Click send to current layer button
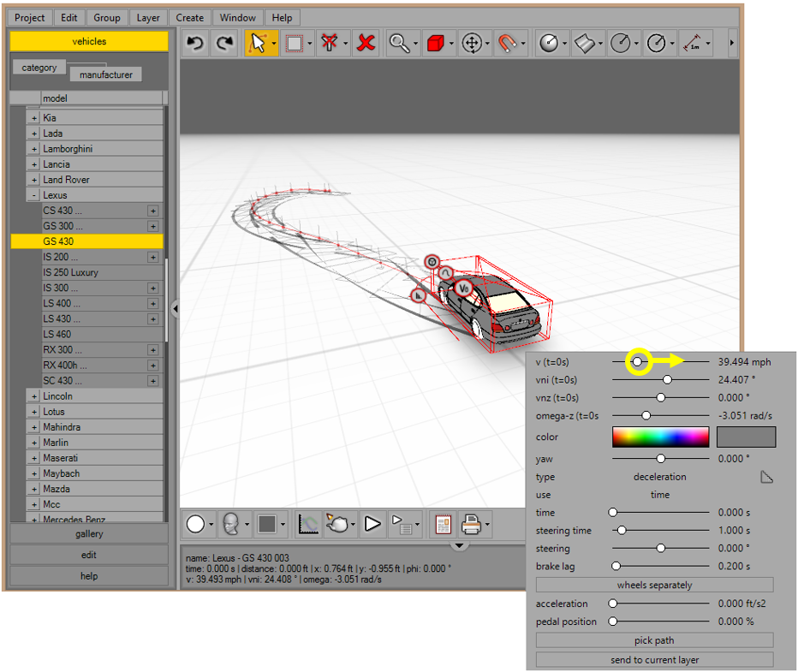This screenshot has width=798, height=672. [654, 660]
